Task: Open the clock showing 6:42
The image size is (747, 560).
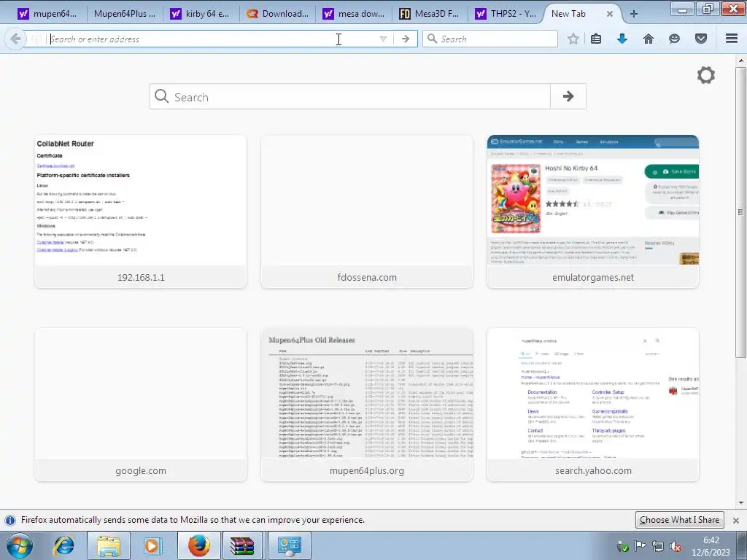Action: coord(711,545)
